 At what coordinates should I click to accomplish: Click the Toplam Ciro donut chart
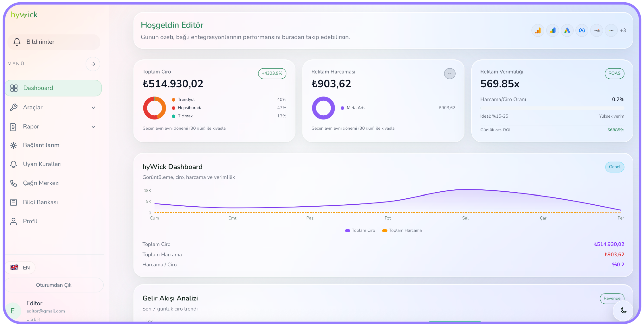pyautogui.click(x=155, y=108)
